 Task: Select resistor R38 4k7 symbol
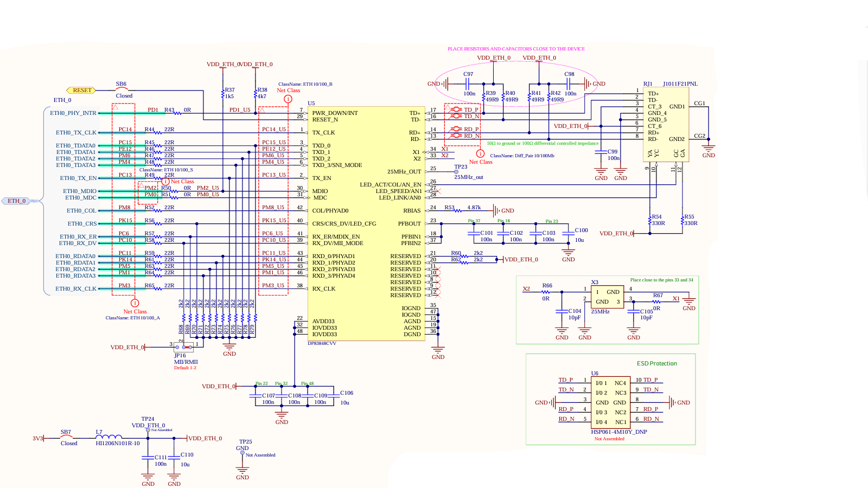pyautogui.click(x=256, y=94)
